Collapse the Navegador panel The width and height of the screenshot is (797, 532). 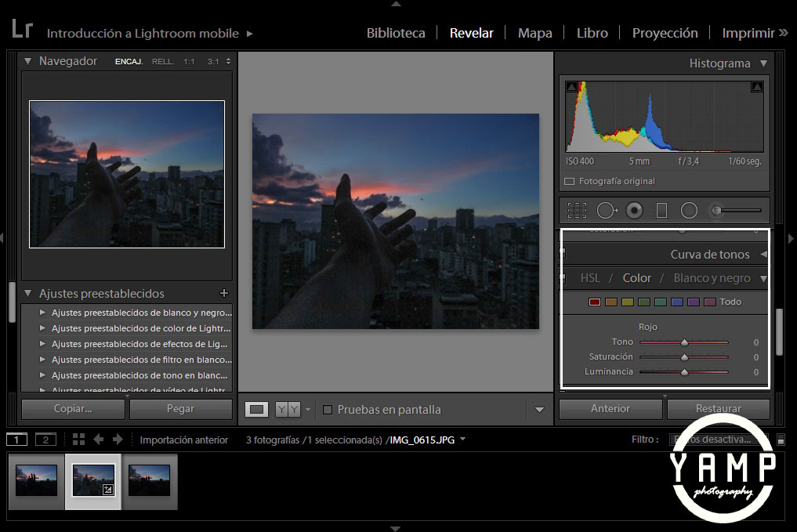pos(28,61)
